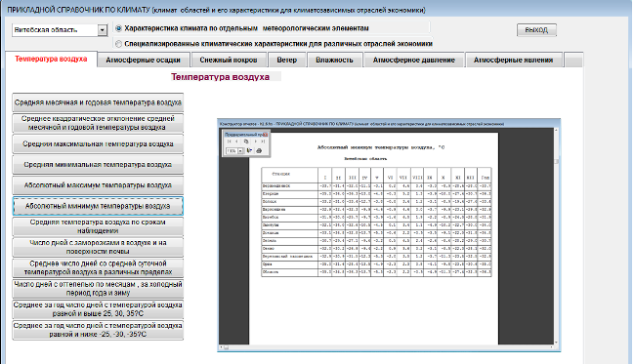Open 'Средняя температура воздуха по срокам наблюдения'
The height and width of the screenshot is (364, 634).
point(98,226)
